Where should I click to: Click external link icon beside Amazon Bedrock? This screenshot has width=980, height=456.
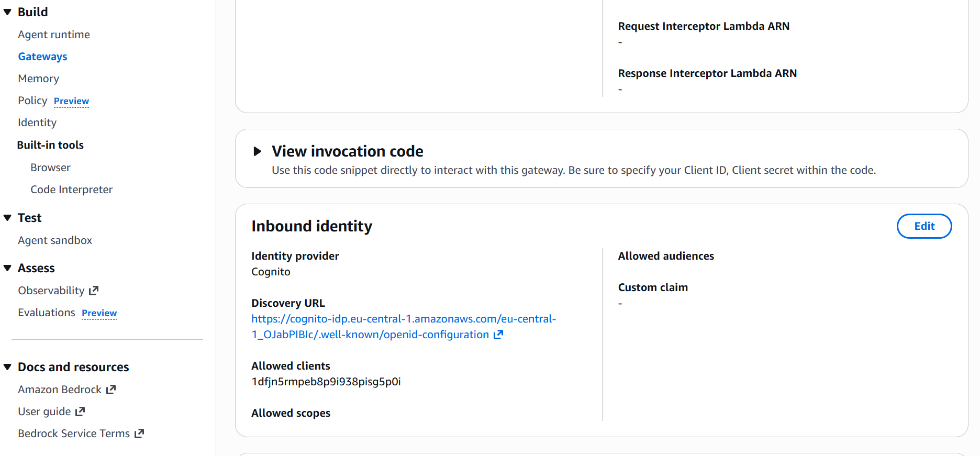pos(111,390)
